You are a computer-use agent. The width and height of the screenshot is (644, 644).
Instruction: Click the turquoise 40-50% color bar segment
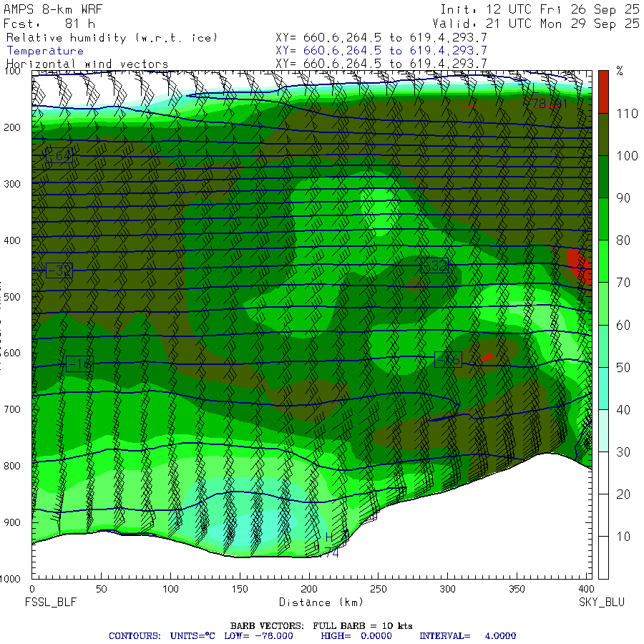pos(603,388)
